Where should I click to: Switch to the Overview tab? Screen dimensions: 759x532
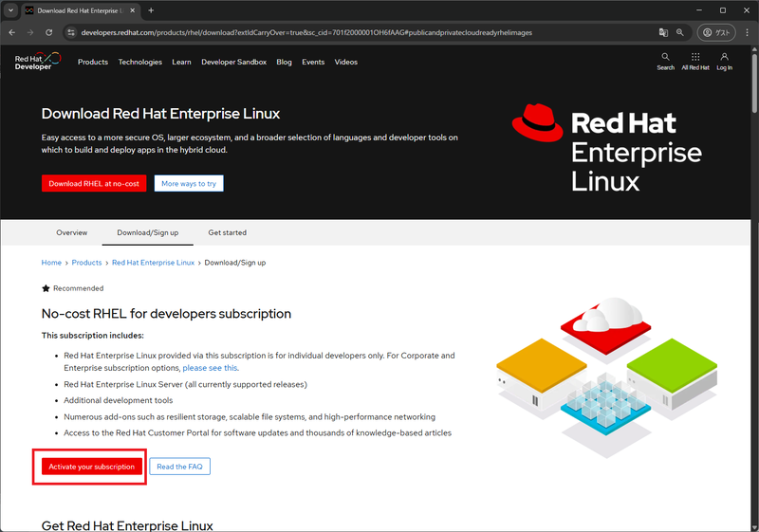(72, 232)
